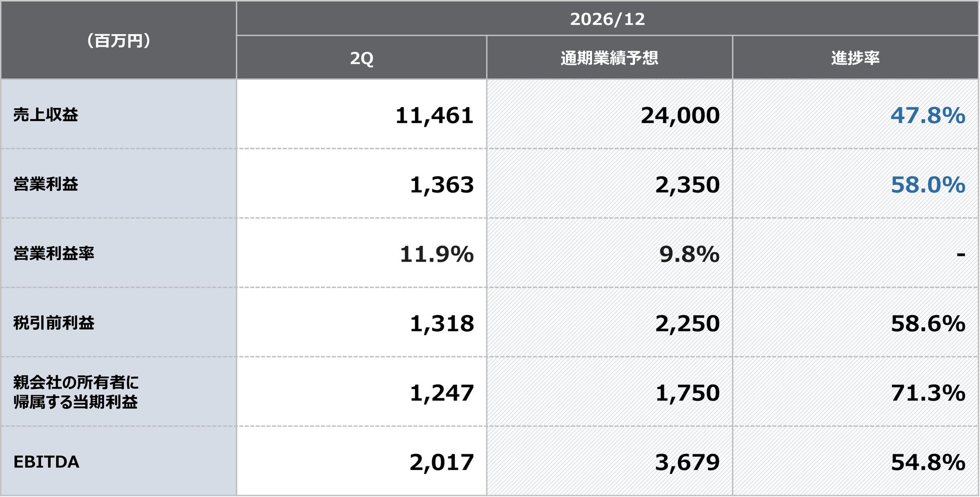980x497 pixels.
Task: Click the blue 58.0% progress value
Action: 928,184
